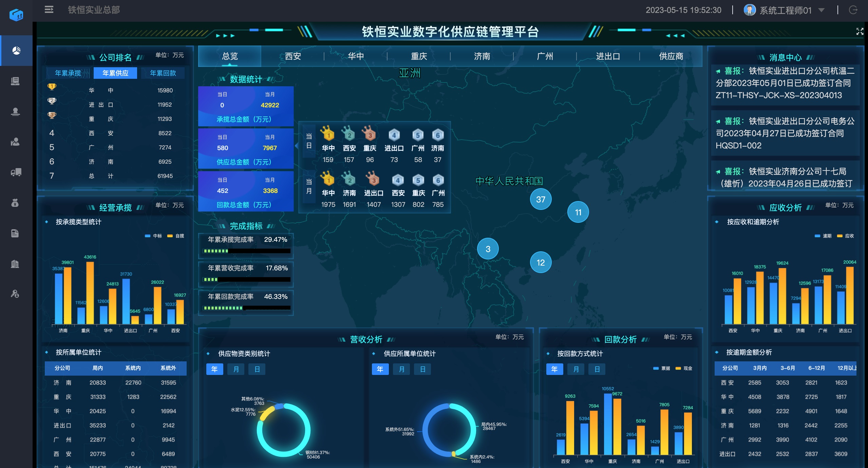The image size is (868, 468).
Task: Select 年 under 供应所属单位统计
Action: point(380,369)
